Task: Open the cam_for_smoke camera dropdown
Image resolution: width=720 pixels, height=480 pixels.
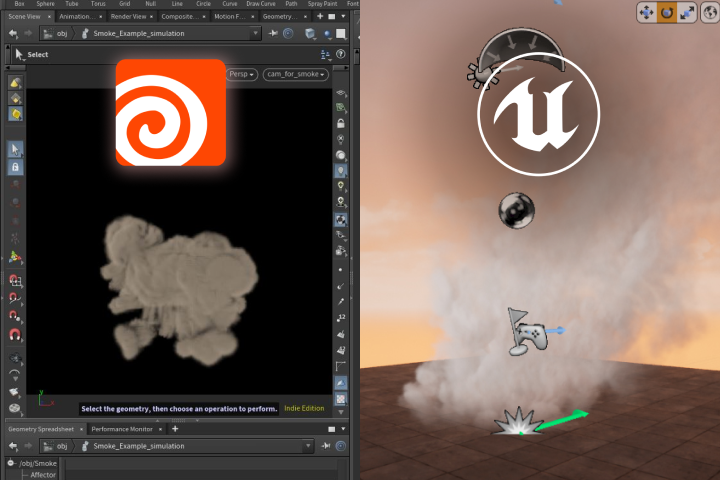Action: coord(296,74)
